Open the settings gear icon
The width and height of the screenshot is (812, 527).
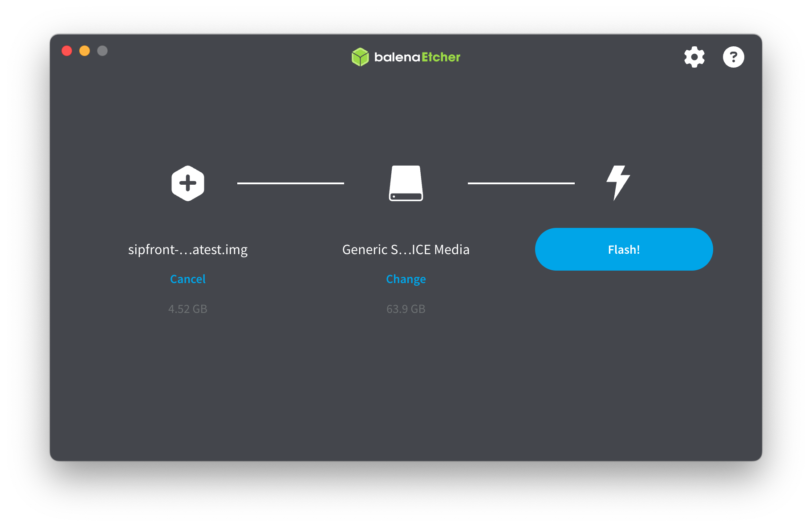[694, 57]
